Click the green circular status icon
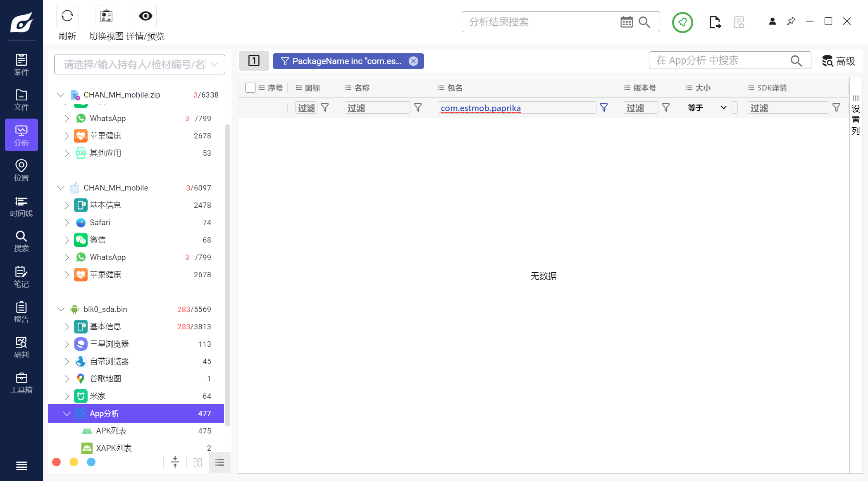This screenshot has height=481, width=868. [x=682, y=22]
